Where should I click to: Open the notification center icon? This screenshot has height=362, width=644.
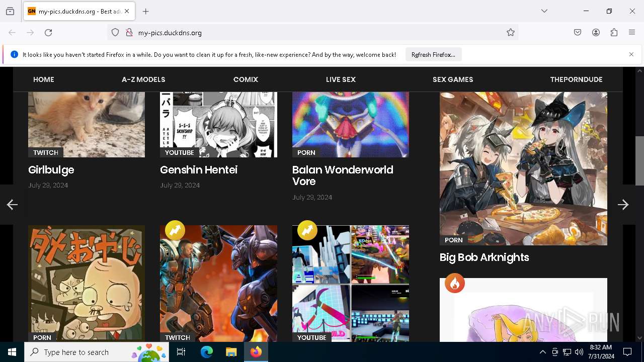click(627, 352)
